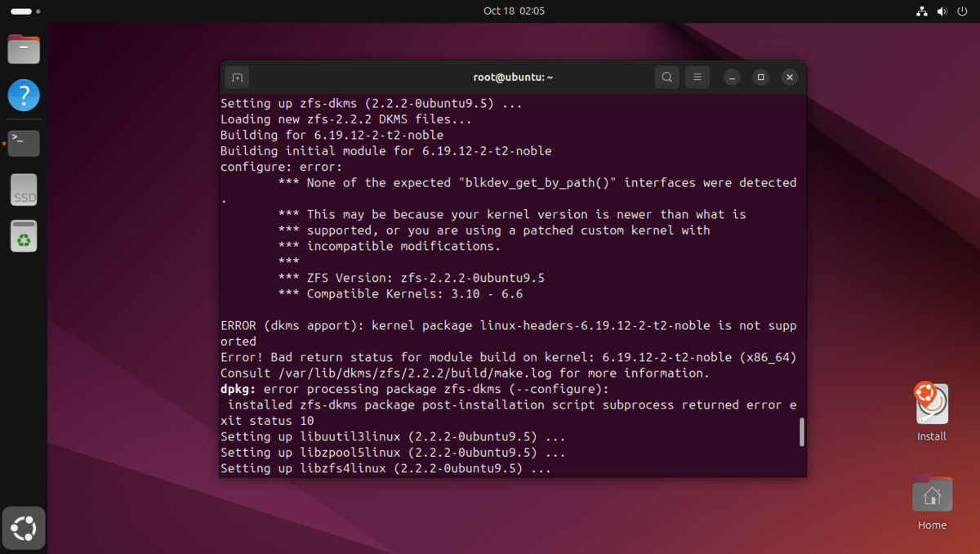This screenshot has width=980, height=554.
Task: Click line 'This may be because your kernel version'
Action: point(512,215)
